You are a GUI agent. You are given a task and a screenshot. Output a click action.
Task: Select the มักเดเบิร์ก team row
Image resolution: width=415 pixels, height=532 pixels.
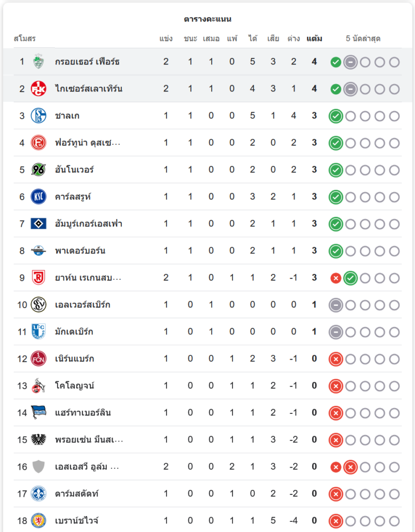[207, 331]
